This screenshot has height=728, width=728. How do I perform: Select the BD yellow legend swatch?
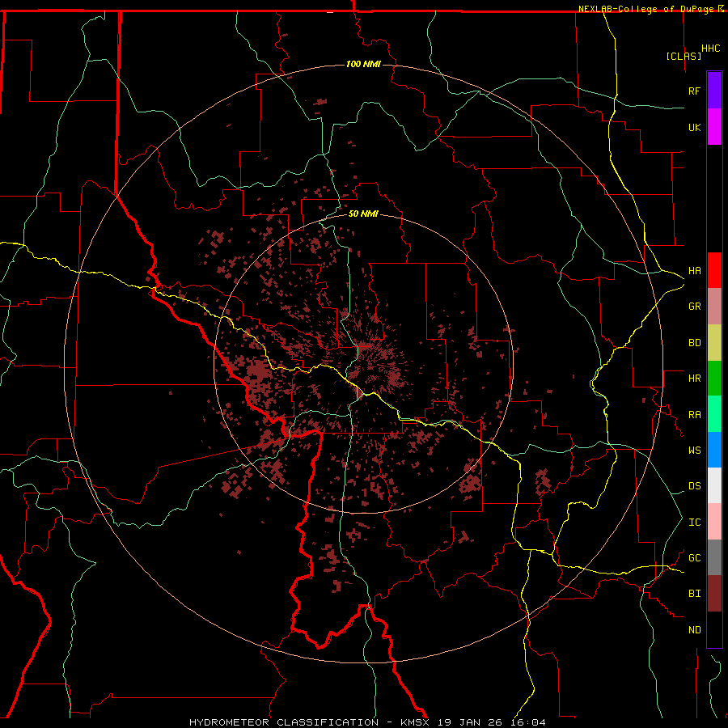(714, 343)
